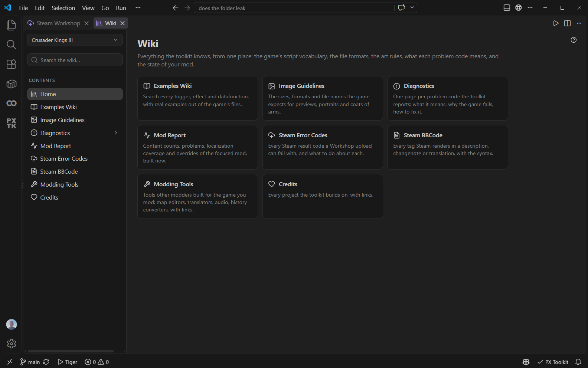
Task: Synchronize changes with the sync icon
Action: (x=46, y=362)
